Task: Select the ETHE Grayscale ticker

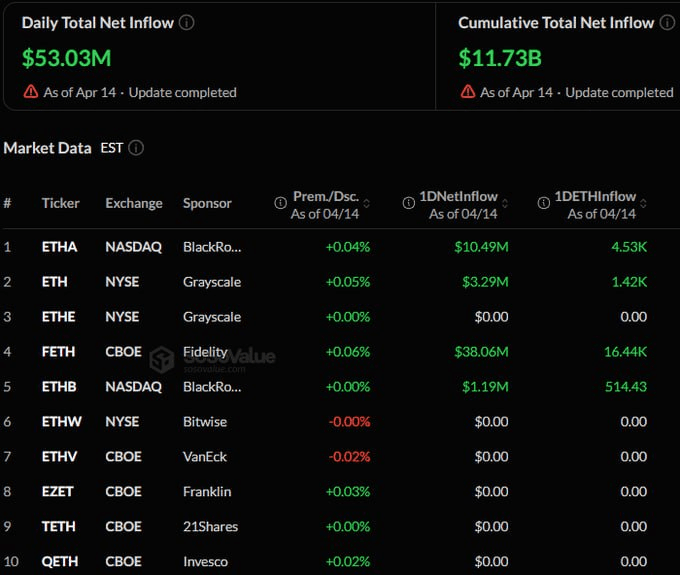Action: 59,317
